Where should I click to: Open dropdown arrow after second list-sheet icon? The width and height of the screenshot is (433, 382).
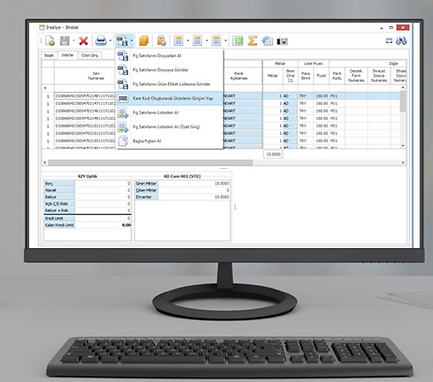[207, 41]
